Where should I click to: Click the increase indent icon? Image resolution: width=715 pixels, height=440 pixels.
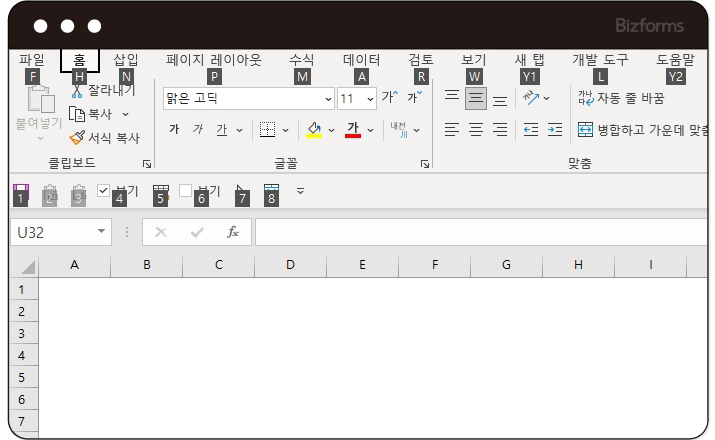[x=555, y=129]
